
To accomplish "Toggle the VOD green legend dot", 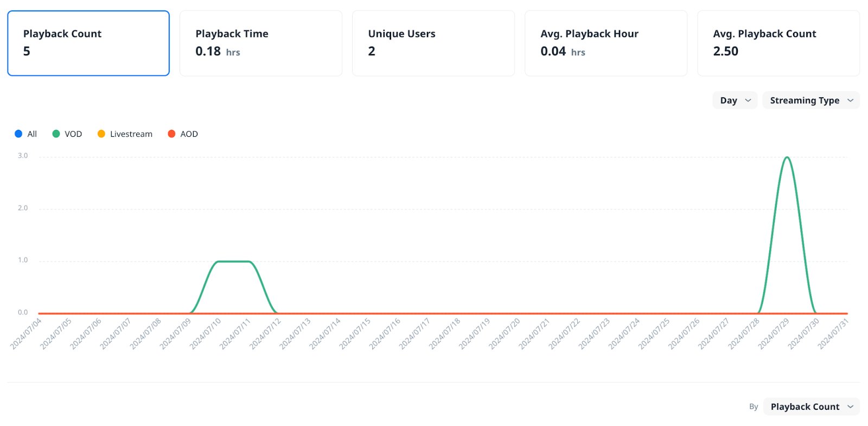I will 56,134.
